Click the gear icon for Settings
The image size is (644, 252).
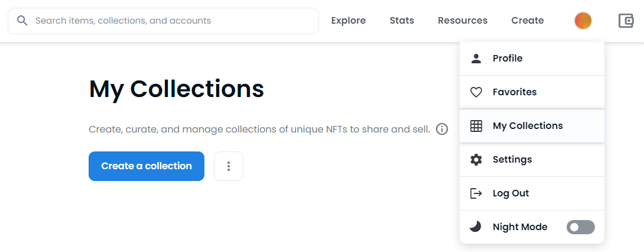pos(476,160)
